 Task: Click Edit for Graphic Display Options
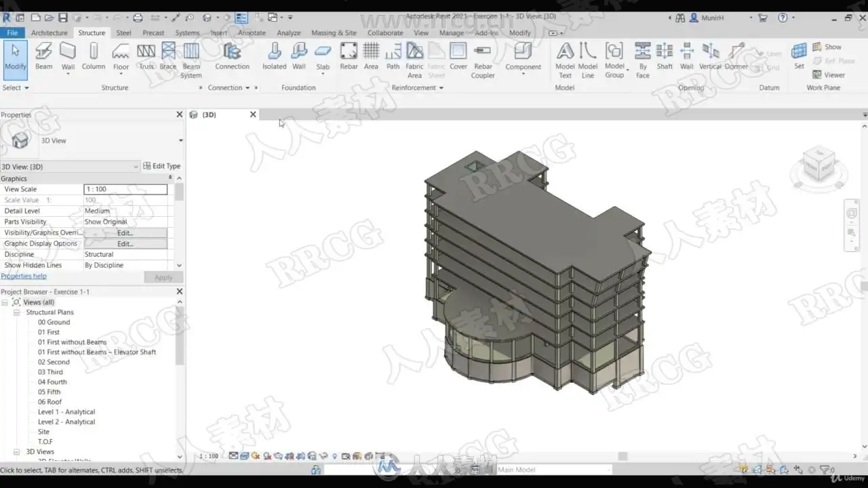pos(125,243)
